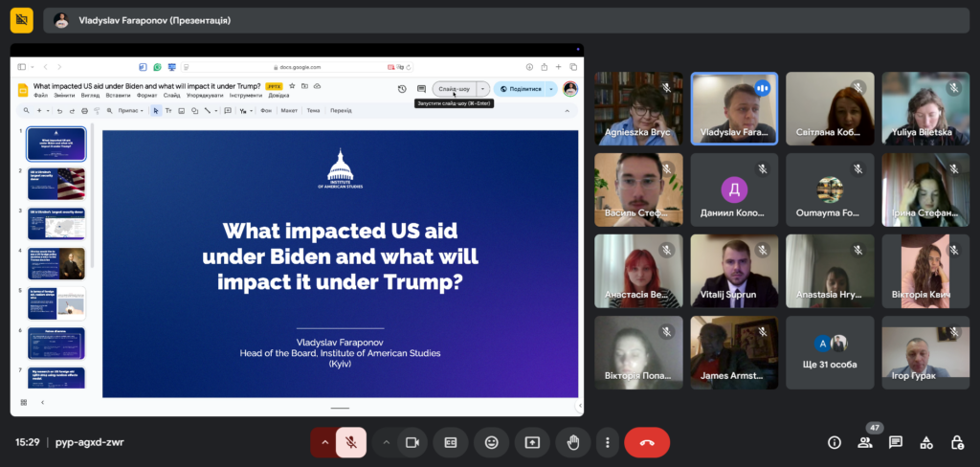The width and height of the screenshot is (980, 467).
Task: Unmute the microphone in the call bar
Action: [351, 442]
